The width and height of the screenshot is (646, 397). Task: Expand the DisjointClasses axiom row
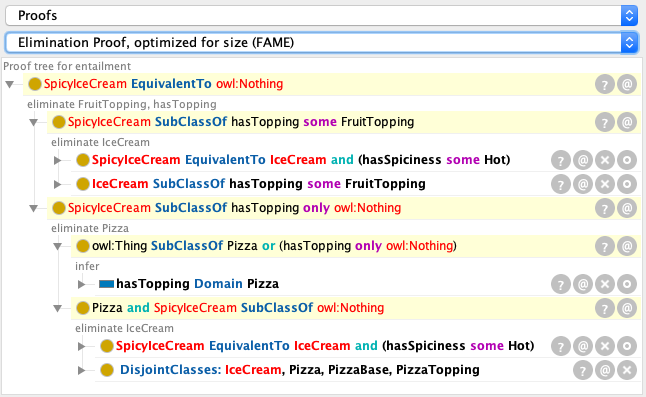pos(81,370)
